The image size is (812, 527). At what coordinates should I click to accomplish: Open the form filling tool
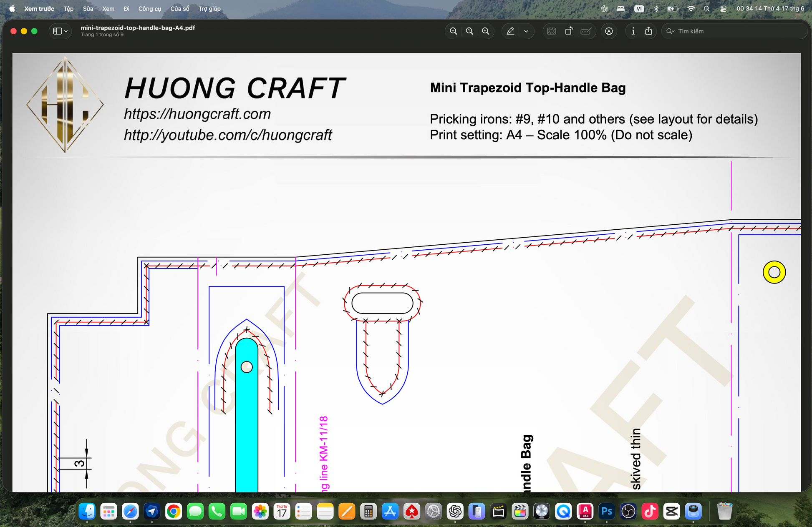(x=586, y=31)
